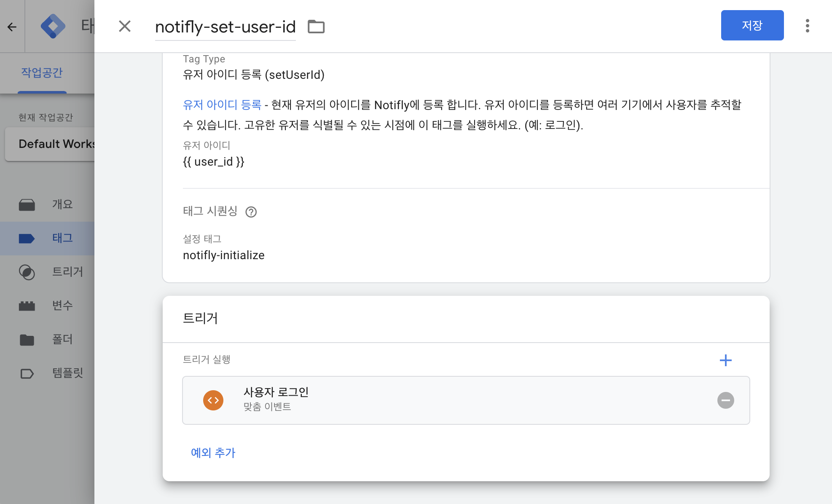Close the tag editor with the X
The height and width of the screenshot is (504, 832).
pyautogui.click(x=125, y=26)
